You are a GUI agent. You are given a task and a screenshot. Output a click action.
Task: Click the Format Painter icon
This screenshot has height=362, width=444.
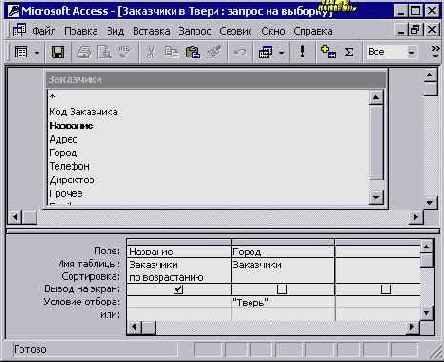[x=214, y=52]
